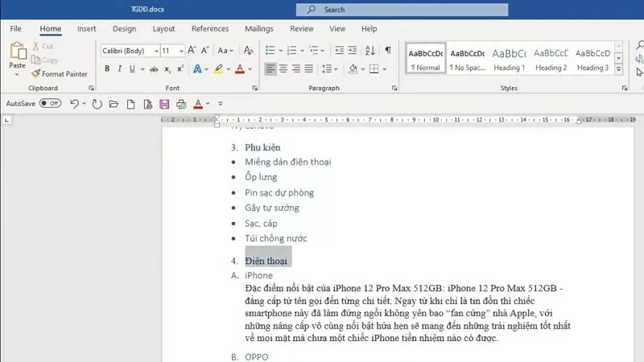The width and height of the screenshot is (644, 362).
Task: Click the Sort icon in Paragraph group
Action: pyautogui.click(x=369, y=51)
